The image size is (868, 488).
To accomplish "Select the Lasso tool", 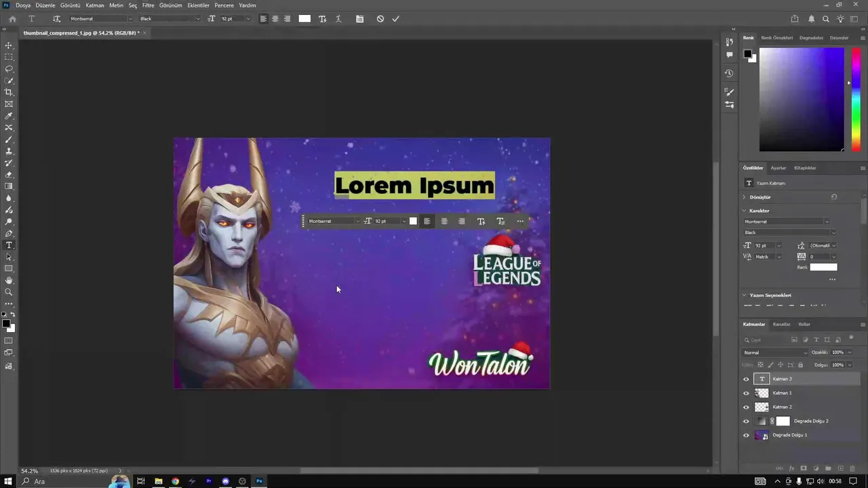I will click(x=9, y=69).
